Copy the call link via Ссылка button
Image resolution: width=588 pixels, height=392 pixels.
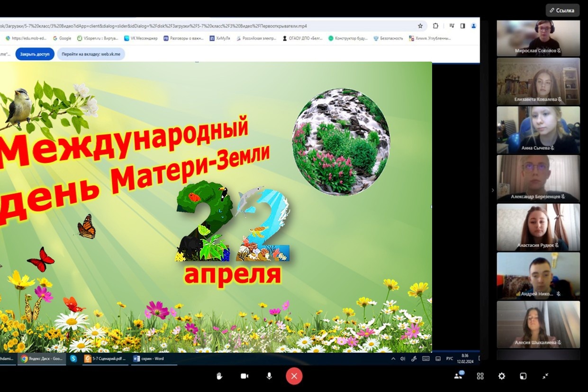point(562,10)
